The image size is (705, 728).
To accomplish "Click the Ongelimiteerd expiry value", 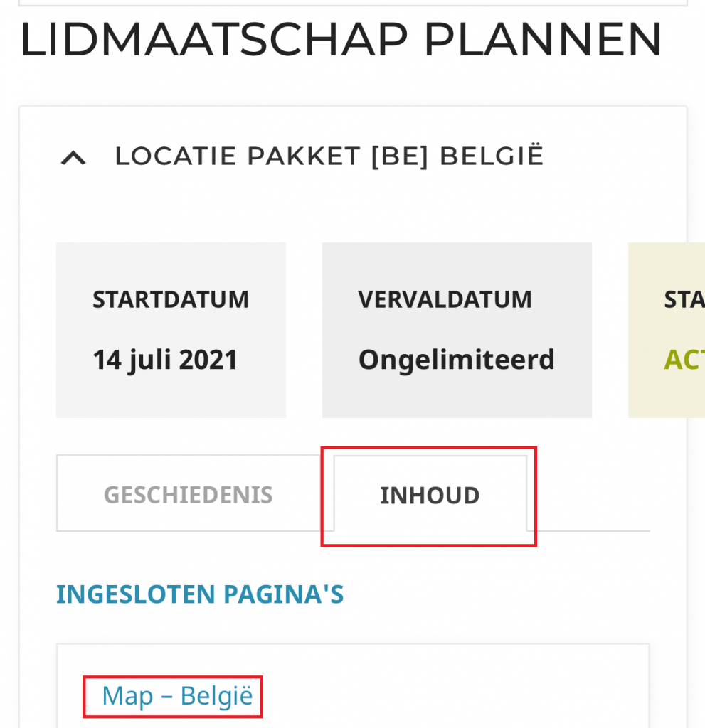I will [x=456, y=360].
